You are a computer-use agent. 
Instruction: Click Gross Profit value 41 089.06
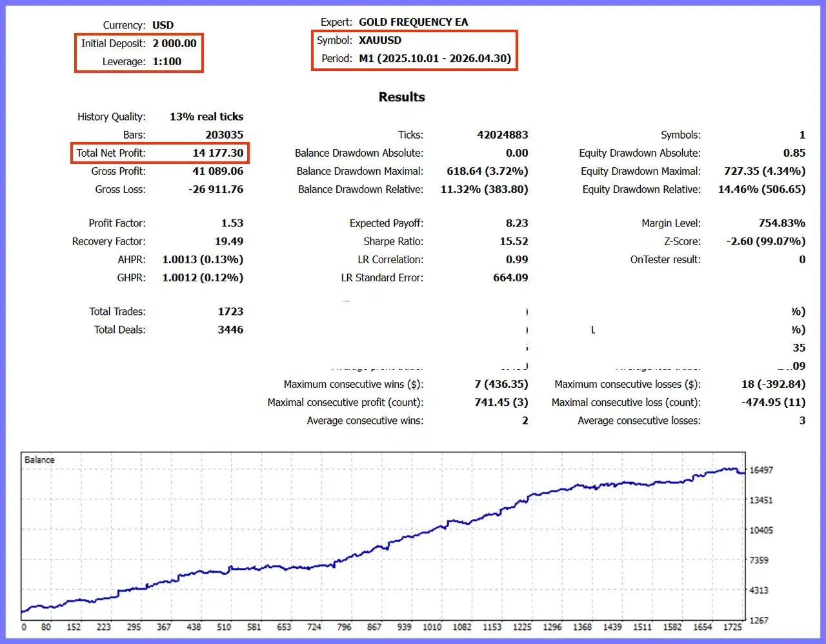[x=218, y=171]
